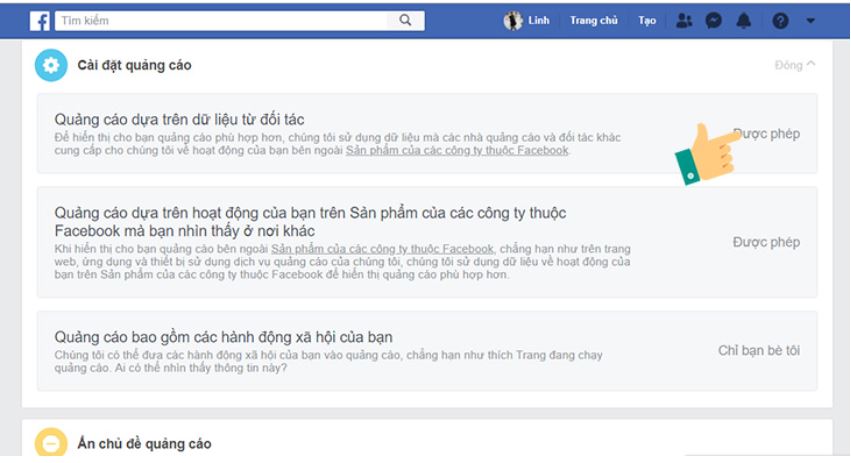The image size is (851, 463).
Task: Click the Ẩn chủ đề quảng cáo icon
Action: (51, 443)
